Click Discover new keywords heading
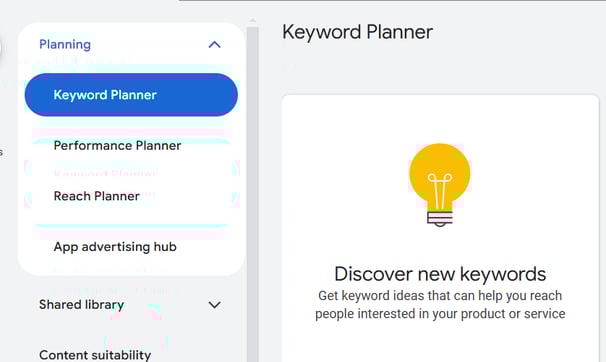This screenshot has height=362, width=606. click(440, 274)
